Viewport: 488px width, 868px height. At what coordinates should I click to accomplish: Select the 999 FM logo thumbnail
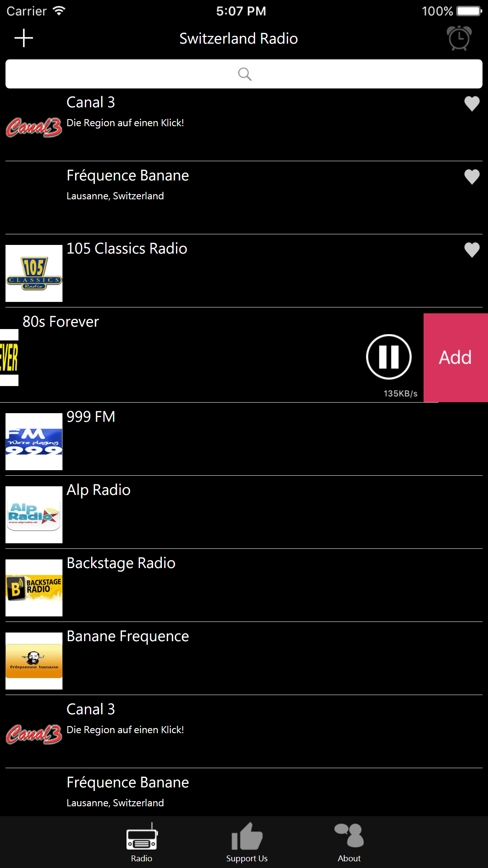tap(34, 441)
